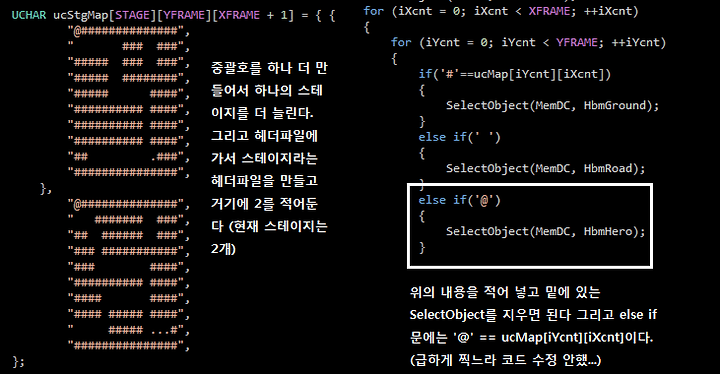
Task: Click the note line '위의 내용을 적어 넣고 밑에 있는'
Action: click(x=505, y=292)
